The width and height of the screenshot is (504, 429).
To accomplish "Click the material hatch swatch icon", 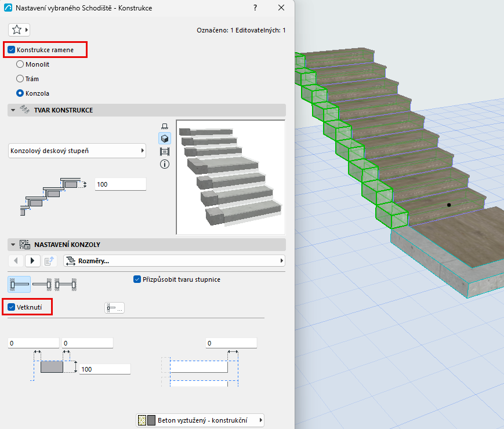I will pos(142,420).
